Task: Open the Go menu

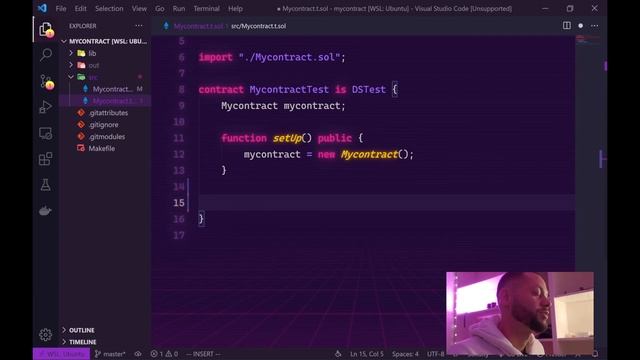Action: tap(160, 9)
